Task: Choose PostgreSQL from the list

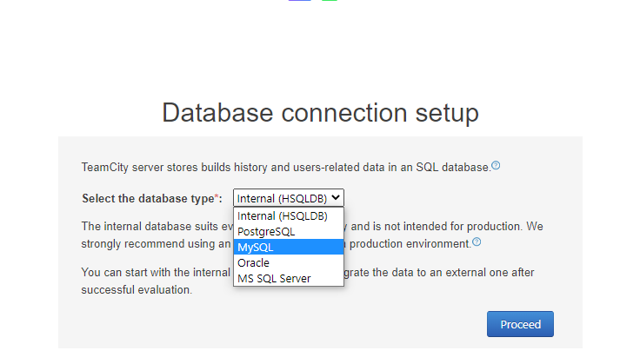Action: [x=289, y=232]
